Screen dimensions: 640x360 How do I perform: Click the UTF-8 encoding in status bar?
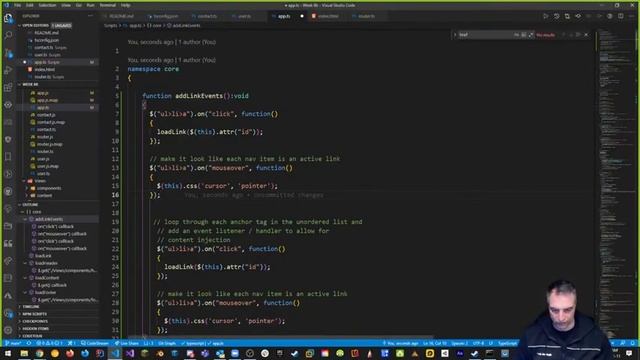pos(478,343)
